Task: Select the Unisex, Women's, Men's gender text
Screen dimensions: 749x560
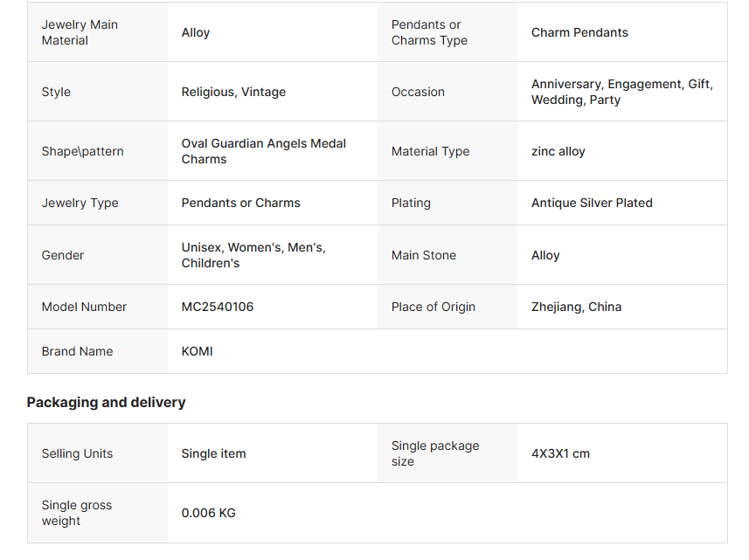Action: pos(253,247)
